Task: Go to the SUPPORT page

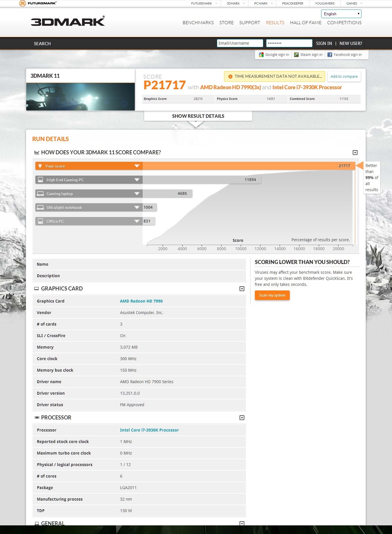Action: (249, 23)
